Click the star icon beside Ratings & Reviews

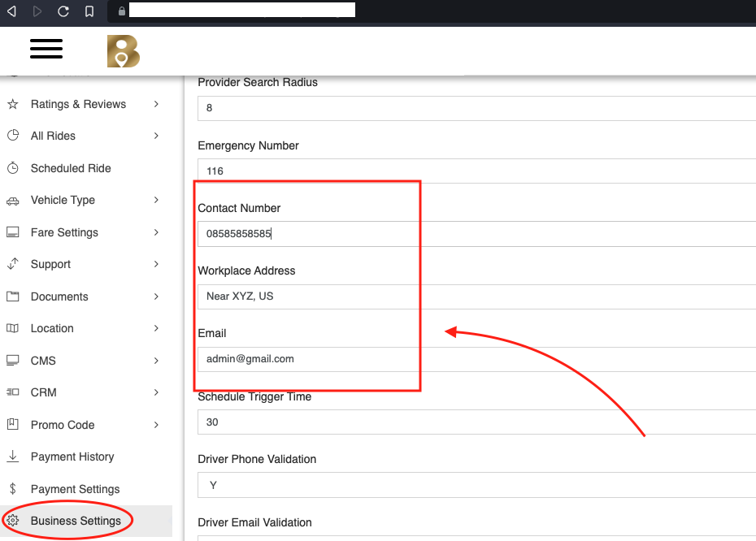[13, 104]
